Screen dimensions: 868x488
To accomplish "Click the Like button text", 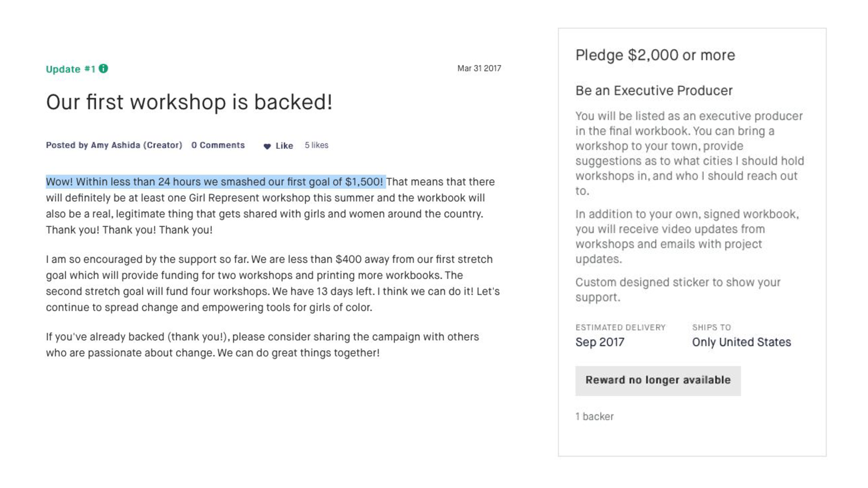I will tap(284, 146).
